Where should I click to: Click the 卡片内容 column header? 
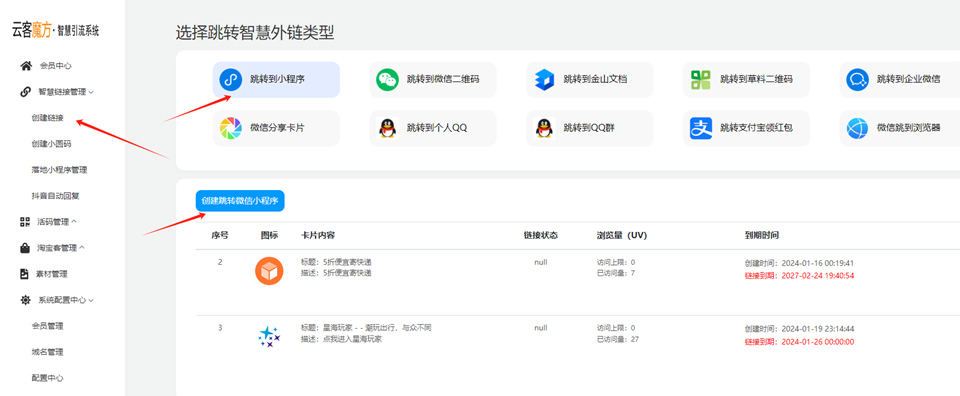[318, 235]
